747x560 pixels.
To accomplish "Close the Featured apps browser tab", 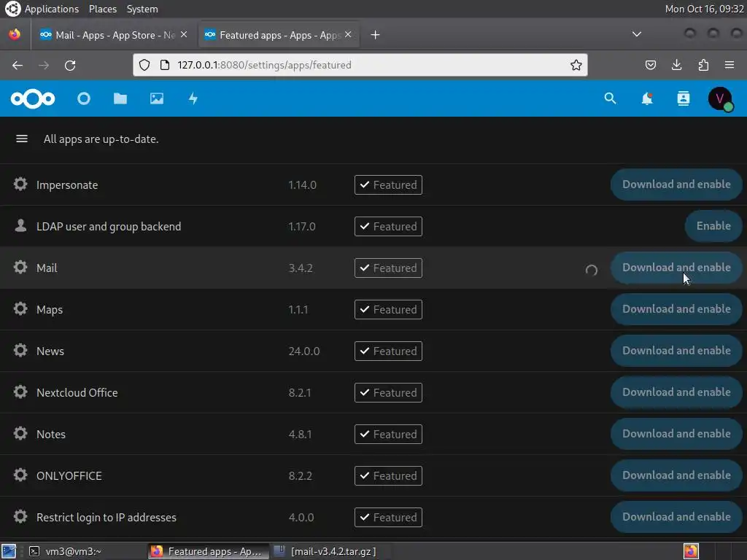I will point(348,35).
